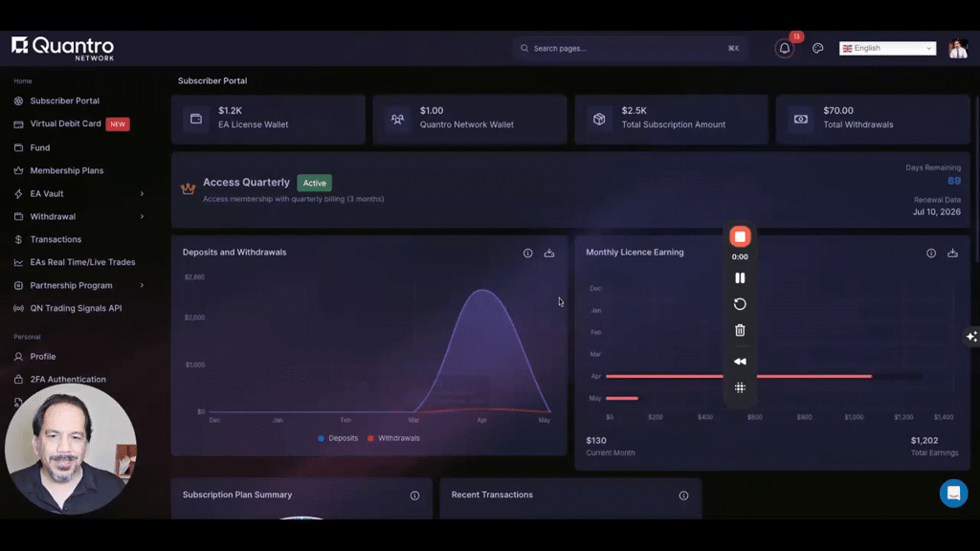Open the notifications bell
This screenshot has height=551, width=980.
tap(785, 48)
